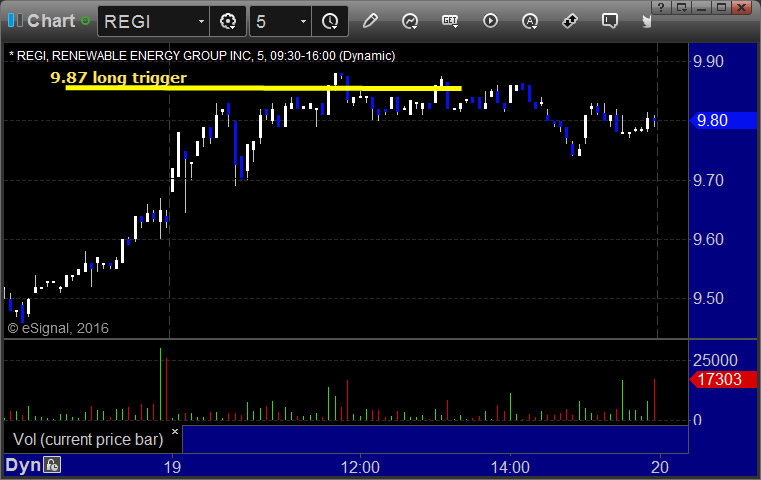Click the red 17303 volume marker
The image size is (761, 480).
point(723,380)
